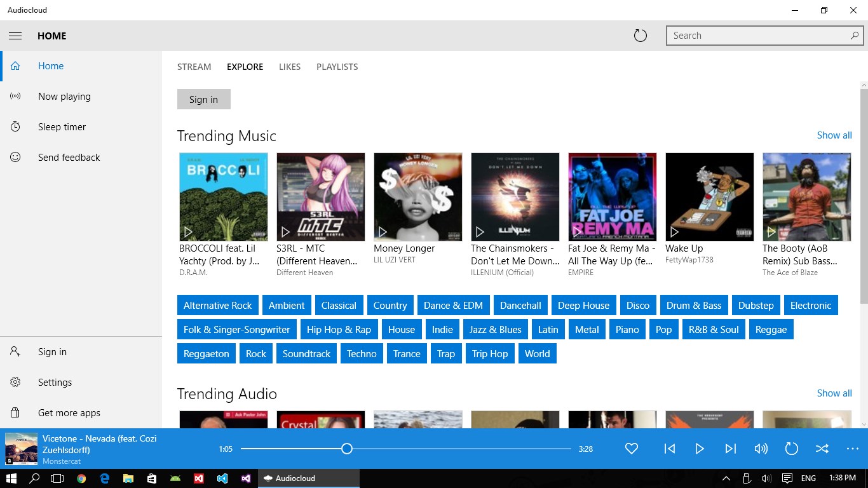
Task: Switch to the LIKES tab
Action: pos(290,67)
